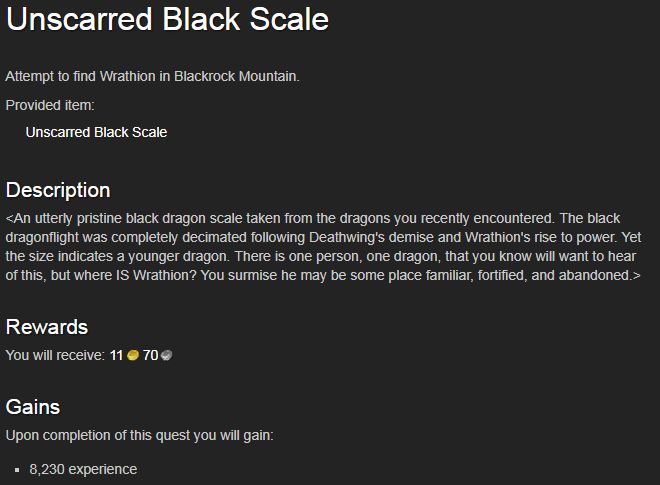
Task: Click the silver coin icon in Rewards
Action: (x=166, y=355)
